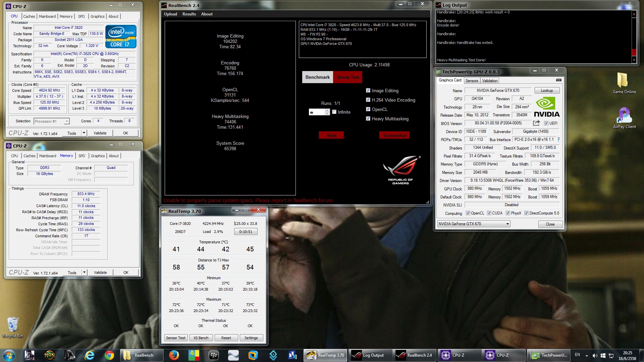Toggle the OpenCL benchmark checkbox
This screenshot has height=362, width=644.
368,109
